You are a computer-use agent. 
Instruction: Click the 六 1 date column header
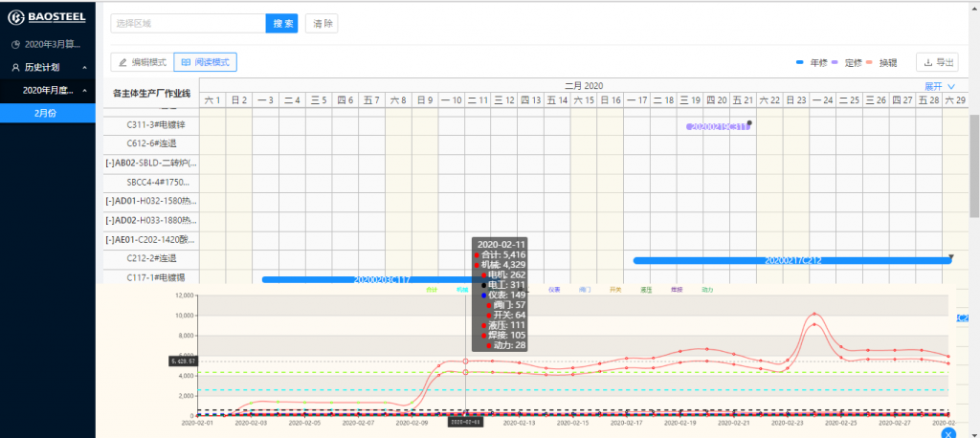(212, 100)
